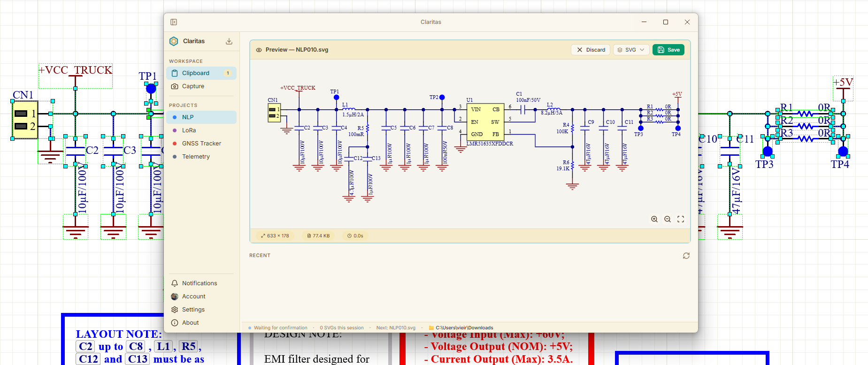Zoom out of the preview
868x365 pixels.
point(668,219)
